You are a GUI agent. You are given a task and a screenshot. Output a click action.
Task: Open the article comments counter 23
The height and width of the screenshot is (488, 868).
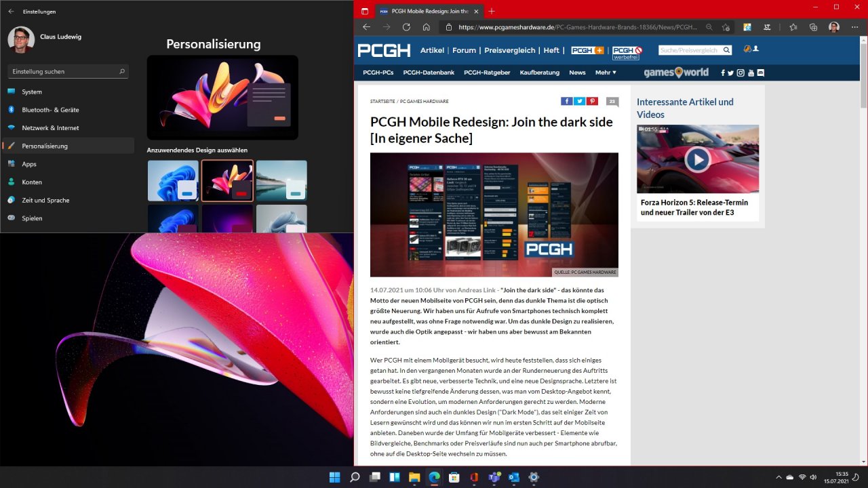612,102
